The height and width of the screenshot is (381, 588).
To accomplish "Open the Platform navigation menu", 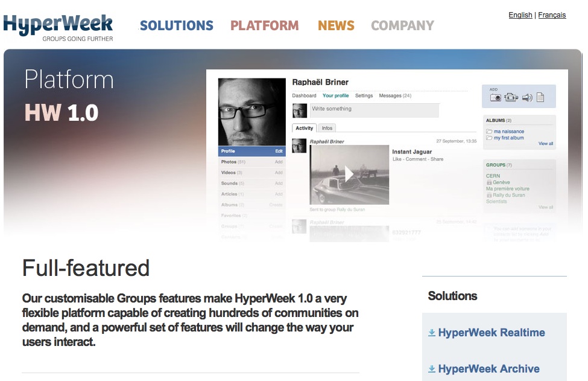I will [x=264, y=25].
